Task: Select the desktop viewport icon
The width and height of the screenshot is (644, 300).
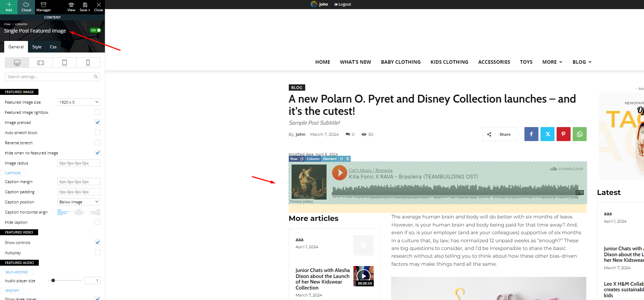Action: (x=17, y=63)
